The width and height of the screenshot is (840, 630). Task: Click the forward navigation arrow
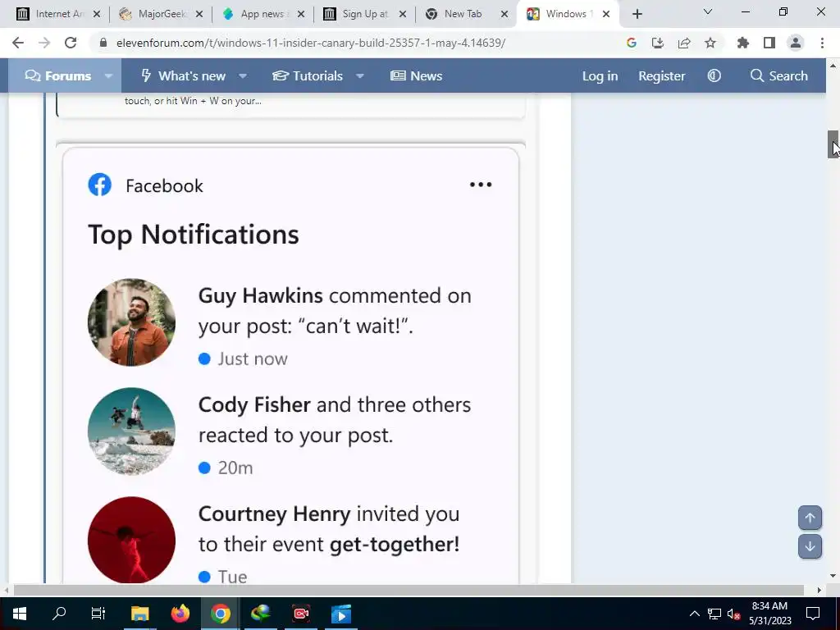click(44, 43)
